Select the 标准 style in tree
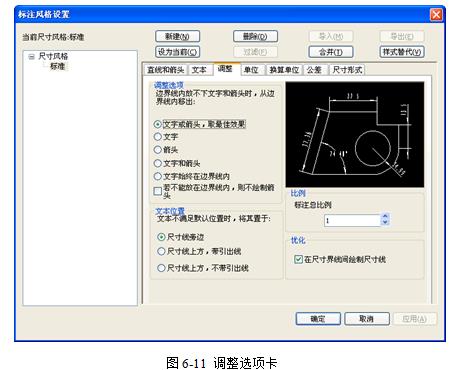This screenshot has height=370, width=452. 57,66
